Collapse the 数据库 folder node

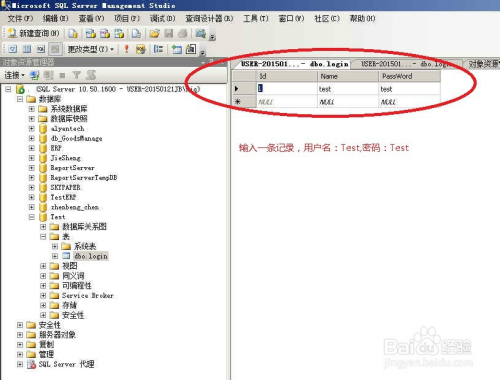(x=20, y=99)
